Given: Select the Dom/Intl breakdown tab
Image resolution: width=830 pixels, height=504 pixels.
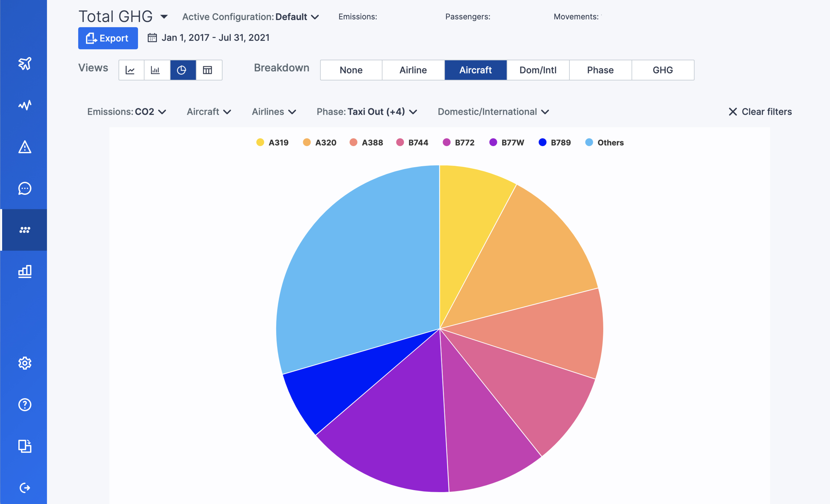Looking at the screenshot, I should [x=538, y=70].
